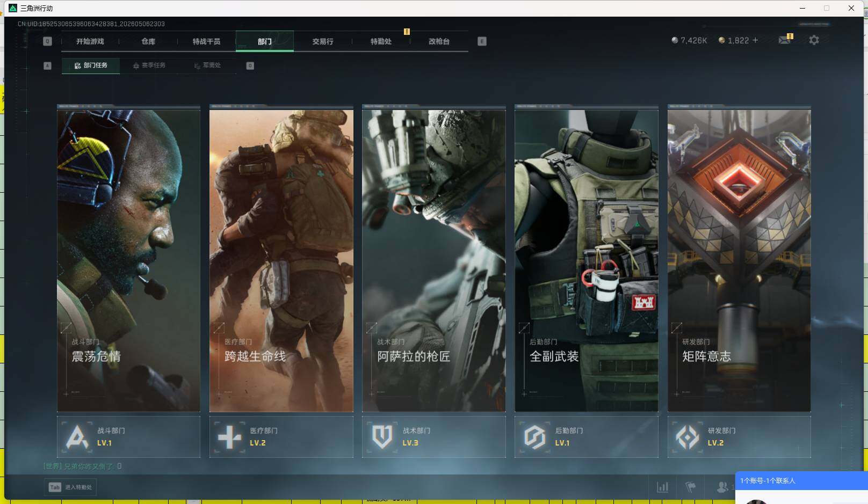Click the plus icon beside 1,822

pyautogui.click(x=755, y=40)
